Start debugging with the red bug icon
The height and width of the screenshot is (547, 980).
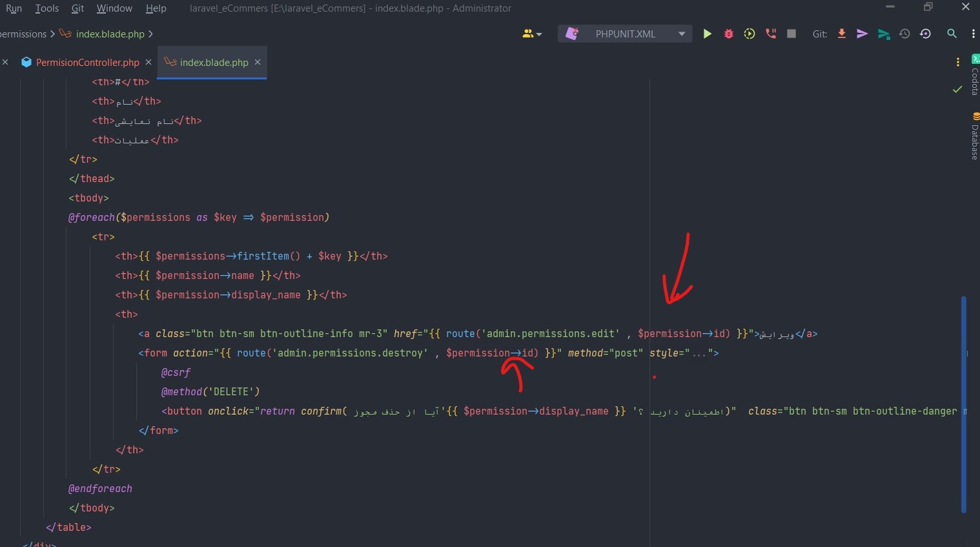[x=729, y=34]
